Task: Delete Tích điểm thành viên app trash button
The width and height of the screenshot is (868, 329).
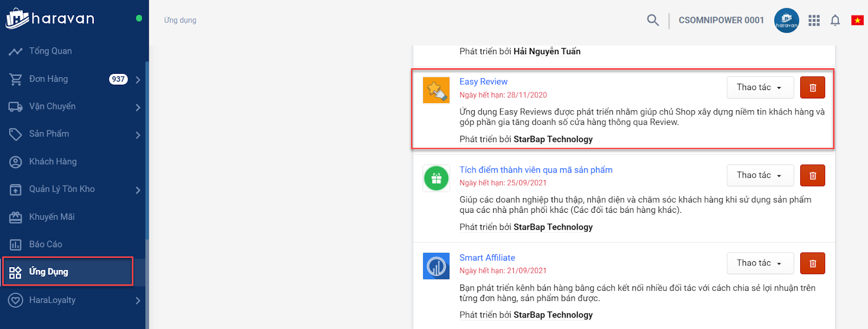Action: coord(813,175)
